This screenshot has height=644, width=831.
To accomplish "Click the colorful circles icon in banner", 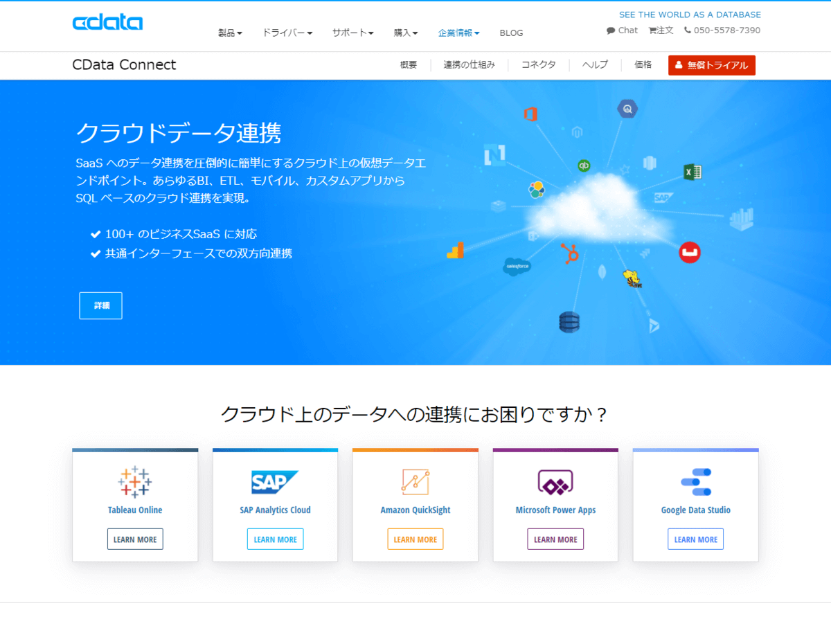I will (537, 190).
